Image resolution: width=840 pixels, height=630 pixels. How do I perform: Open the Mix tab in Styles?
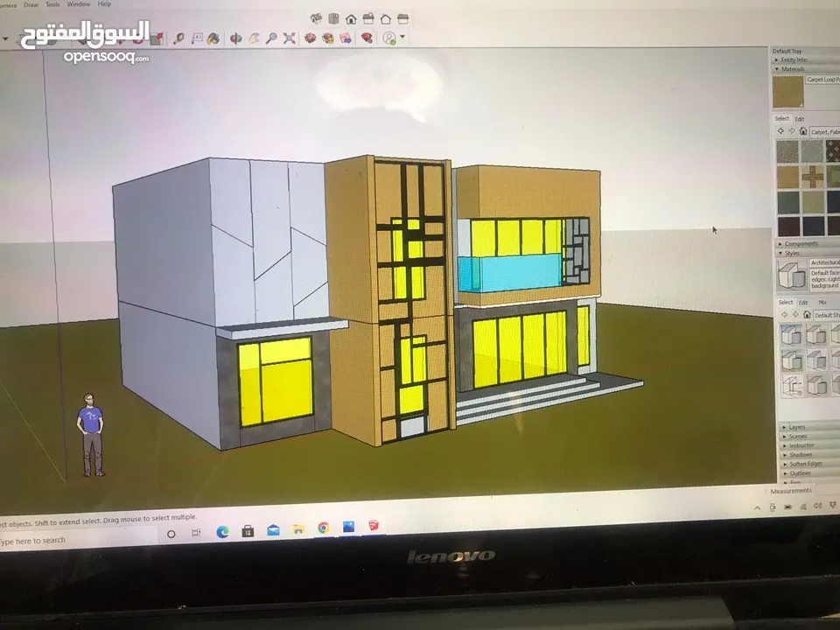(822, 302)
